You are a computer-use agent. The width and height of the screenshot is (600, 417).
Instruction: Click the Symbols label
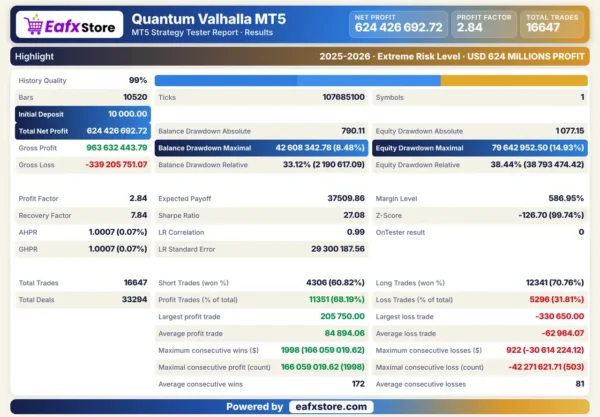tap(390, 98)
